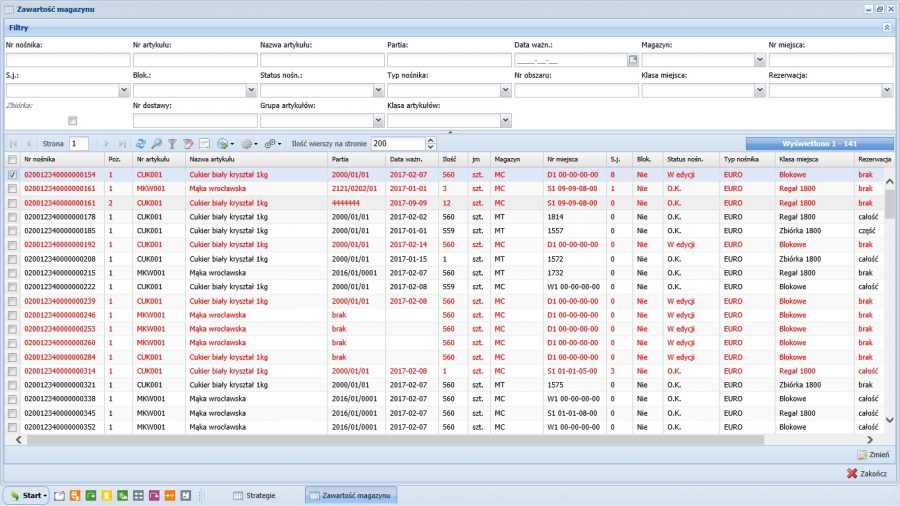Check the row 020012340000000321 checkbox
Viewport: 900px width, 506px height.
12,385
